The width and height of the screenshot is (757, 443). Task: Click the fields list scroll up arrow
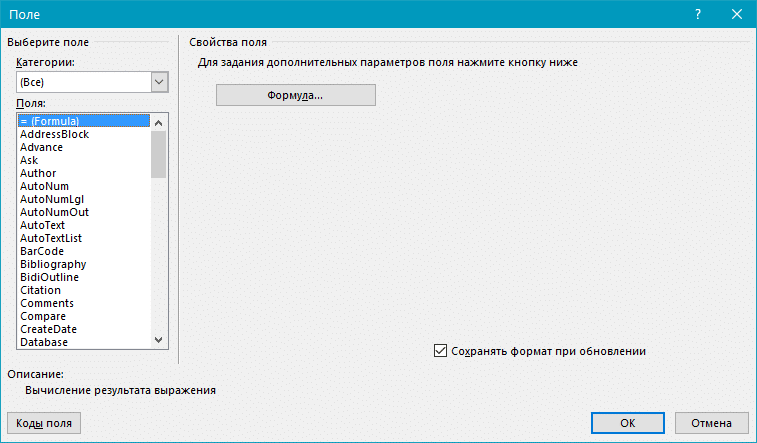158,121
